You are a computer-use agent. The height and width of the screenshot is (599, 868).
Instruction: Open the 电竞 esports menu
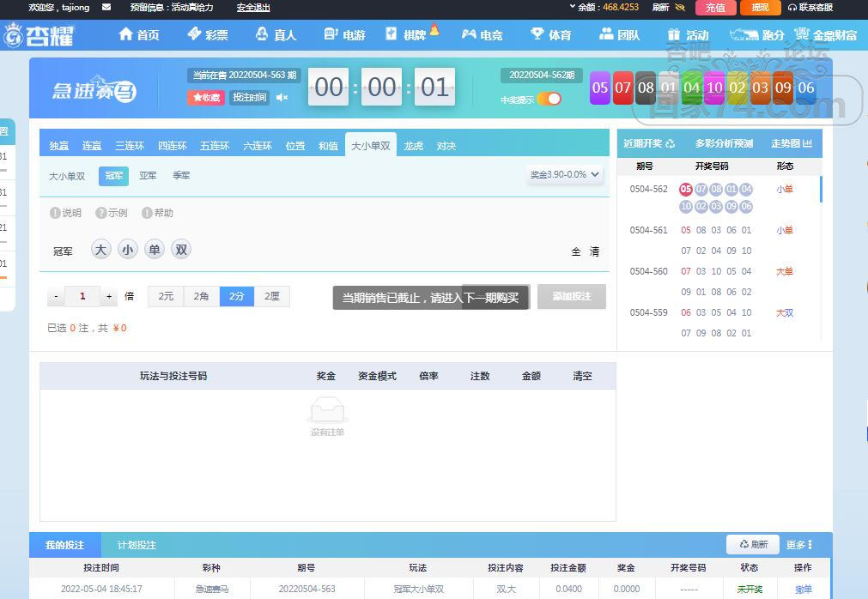(483, 35)
